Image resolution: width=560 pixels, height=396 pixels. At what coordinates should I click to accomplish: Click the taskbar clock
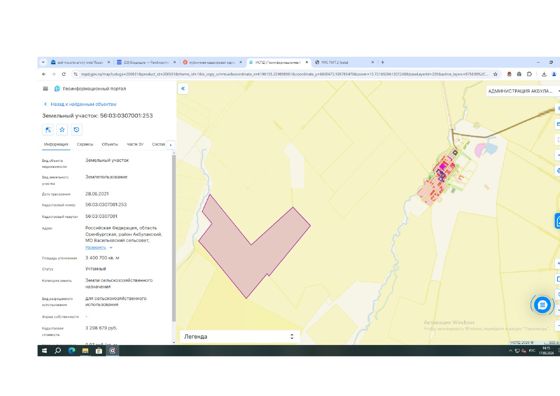(547, 351)
